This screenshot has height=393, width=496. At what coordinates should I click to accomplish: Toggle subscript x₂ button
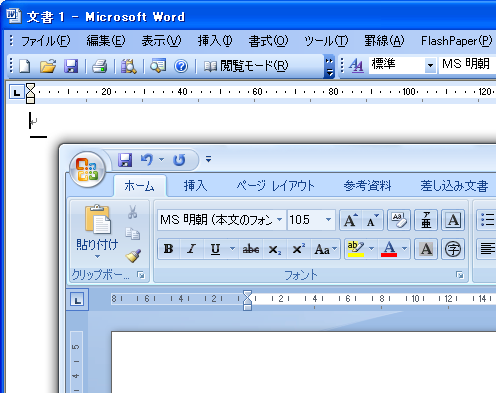[275, 249]
